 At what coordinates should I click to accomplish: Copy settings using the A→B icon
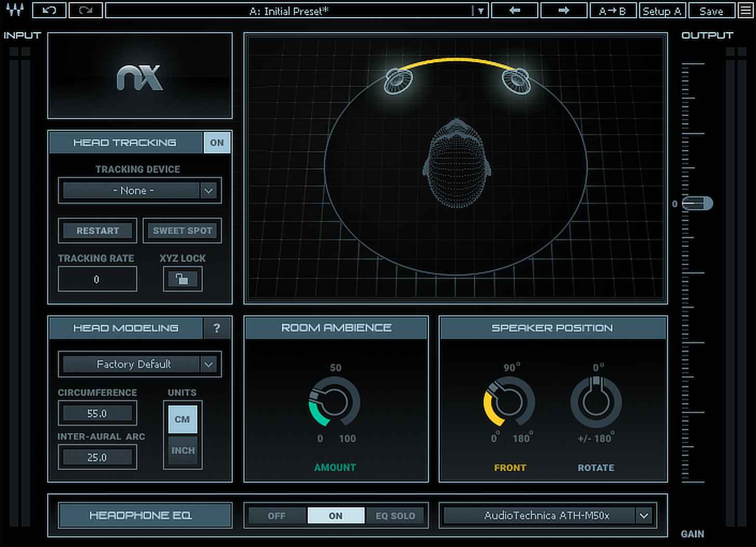pyautogui.click(x=613, y=10)
